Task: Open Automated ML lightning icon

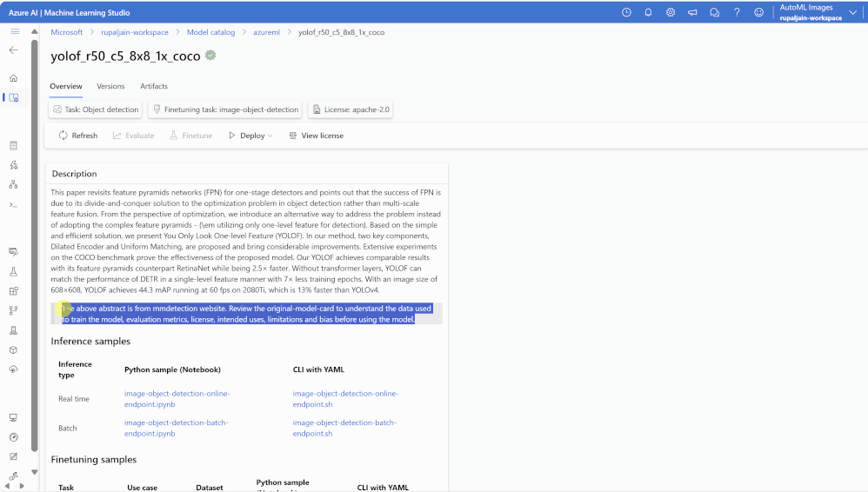Action: point(14,165)
